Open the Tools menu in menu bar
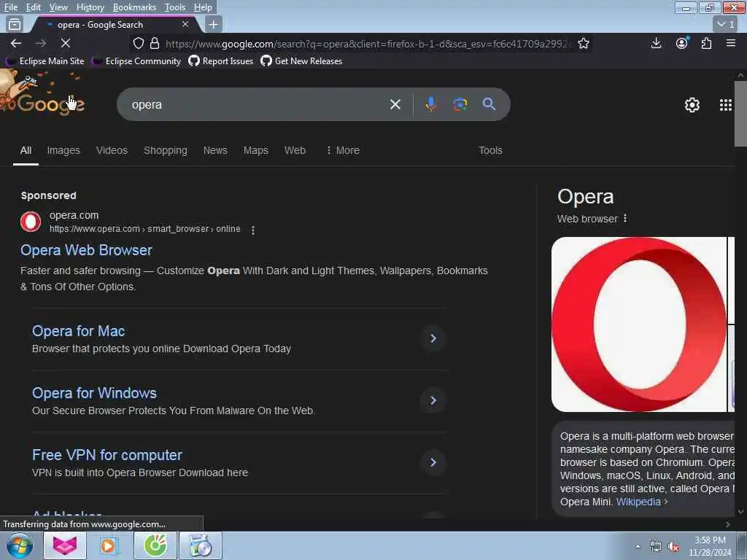 coord(175,7)
